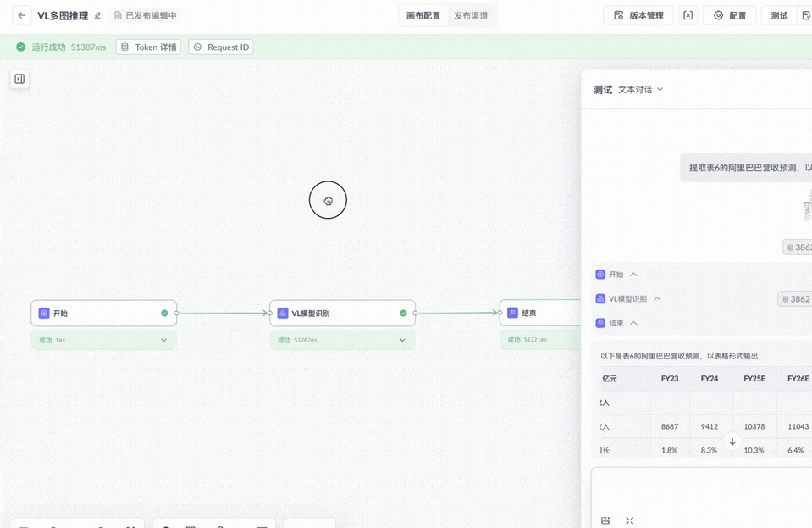Click the FY24 column header
Screen dimensions: 812x528
[710, 379]
